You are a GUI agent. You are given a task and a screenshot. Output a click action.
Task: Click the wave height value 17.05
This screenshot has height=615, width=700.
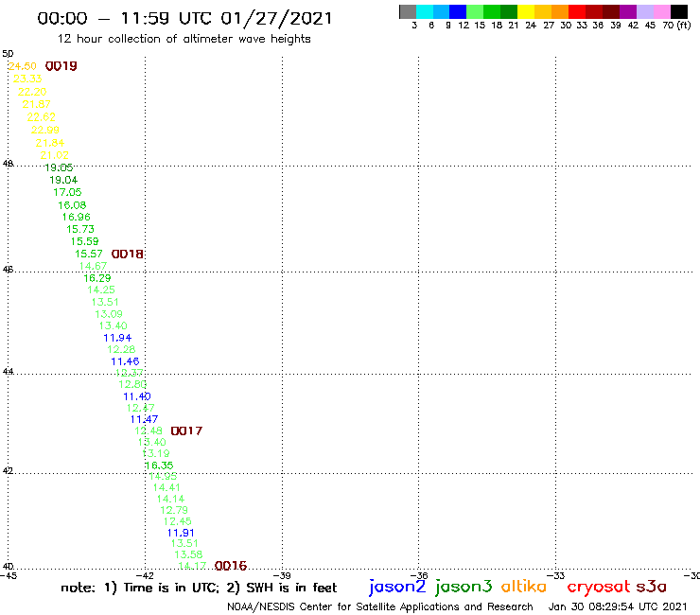pyautogui.click(x=67, y=192)
